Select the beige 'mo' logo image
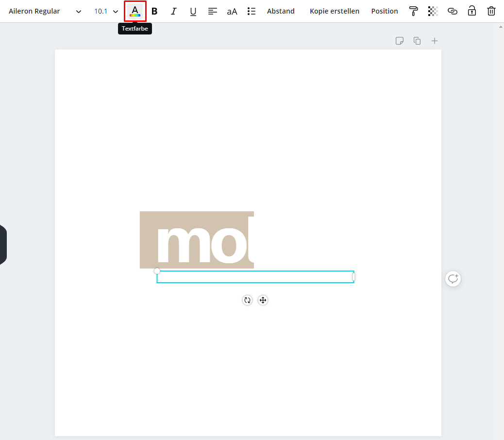Image resolution: width=504 pixels, height=440 pixels. [197, 240]
